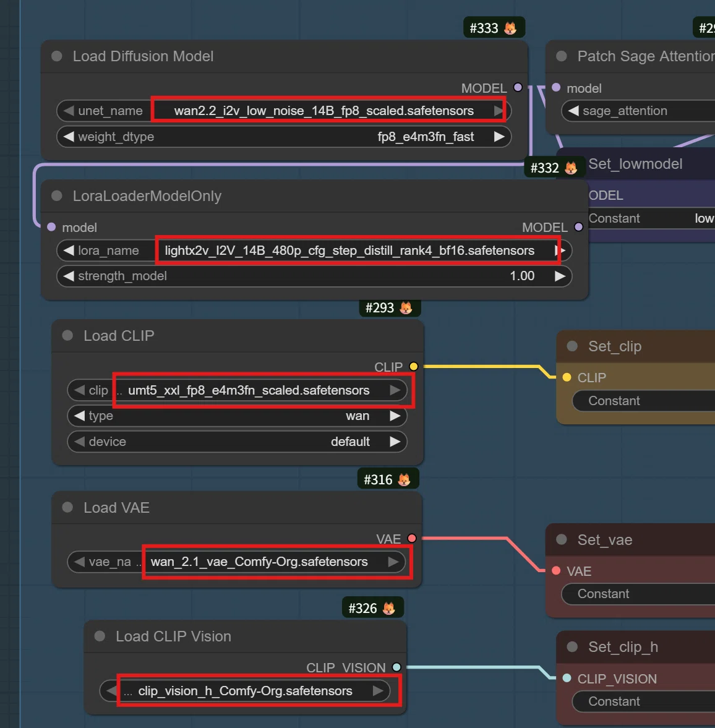The width and height of the screenshot is (715, 728).
Task: Click model input socket on Patch Sage Attention
Action: (556, 87)
